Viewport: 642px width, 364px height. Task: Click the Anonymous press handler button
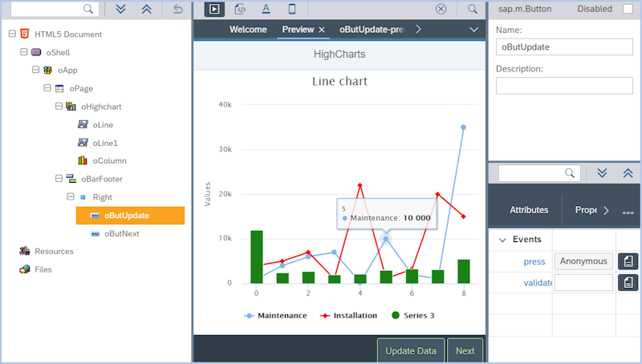tap(583, 261)
